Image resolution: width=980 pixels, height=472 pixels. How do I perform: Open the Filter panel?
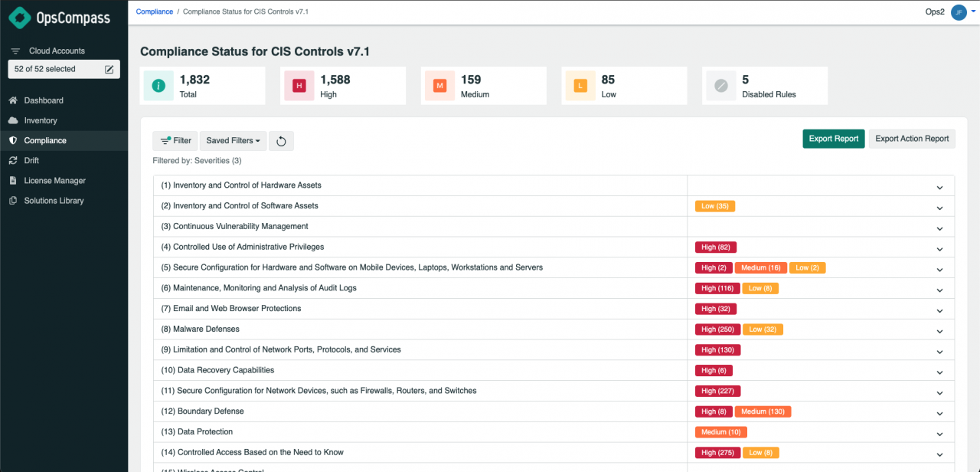[x=175, y=140]
